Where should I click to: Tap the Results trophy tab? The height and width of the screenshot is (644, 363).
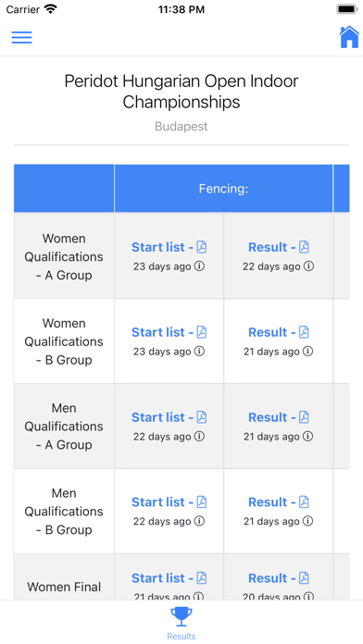(181, 624)
